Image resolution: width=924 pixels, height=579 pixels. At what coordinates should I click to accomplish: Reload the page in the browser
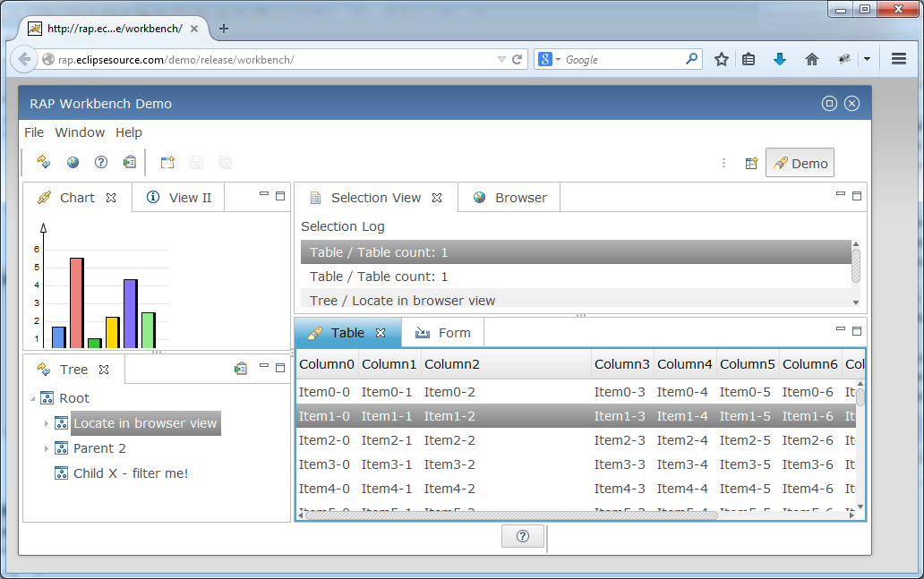click(x=518, y=59)
